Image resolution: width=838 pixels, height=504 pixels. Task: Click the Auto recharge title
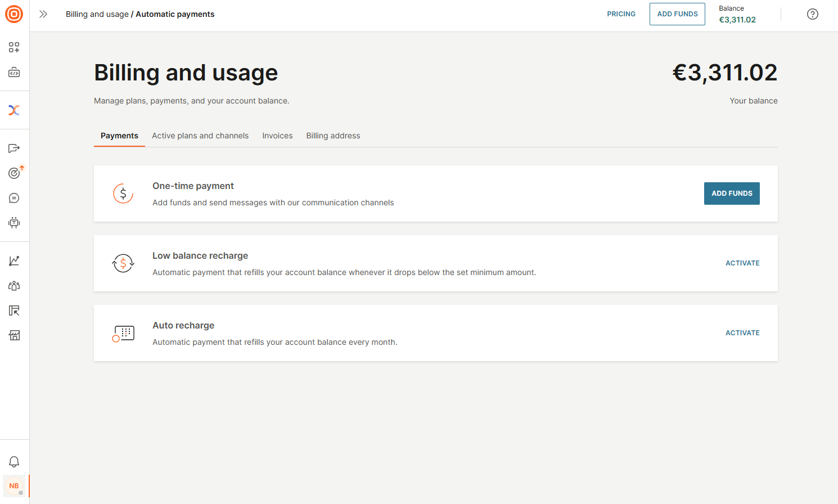coord(183,326)
